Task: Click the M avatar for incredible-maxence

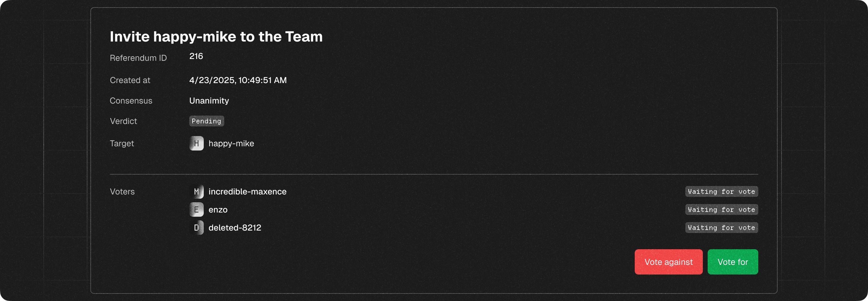Action: point(197,191)
